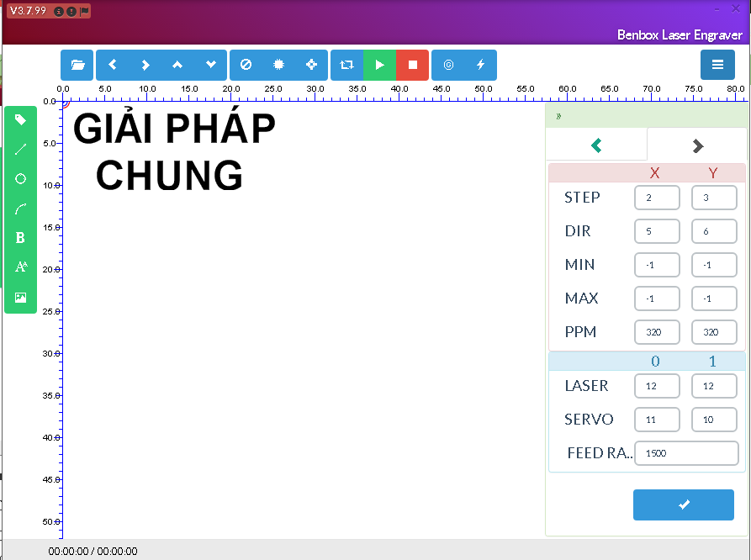Go to previous settings page green chevron

pos(596,145)
